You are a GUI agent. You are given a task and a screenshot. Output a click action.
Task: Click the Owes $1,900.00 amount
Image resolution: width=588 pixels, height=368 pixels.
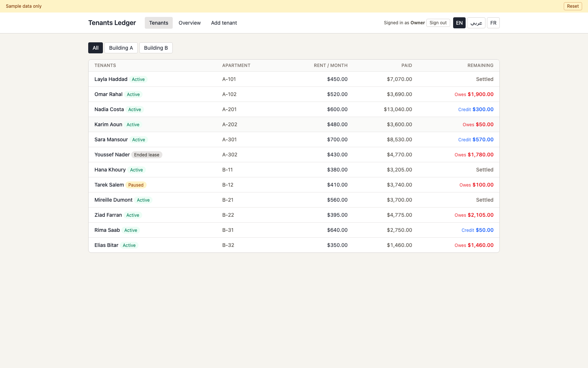tap(474, 94)
